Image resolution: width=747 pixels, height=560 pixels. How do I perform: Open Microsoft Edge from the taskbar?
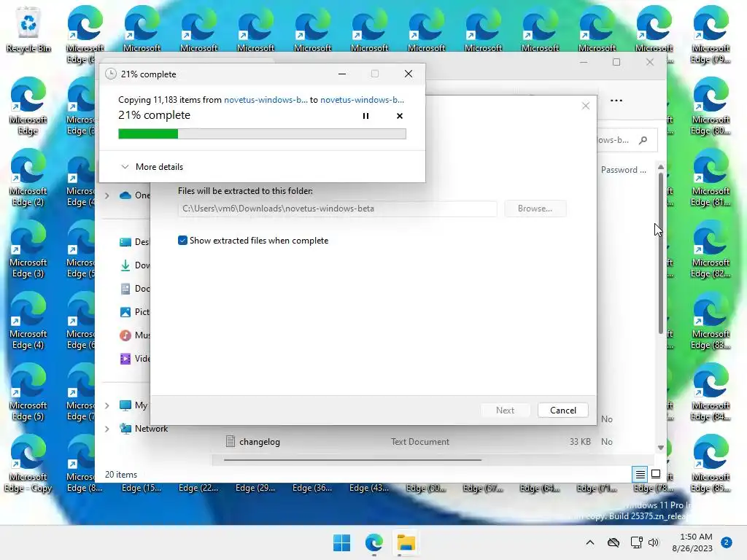374,542
